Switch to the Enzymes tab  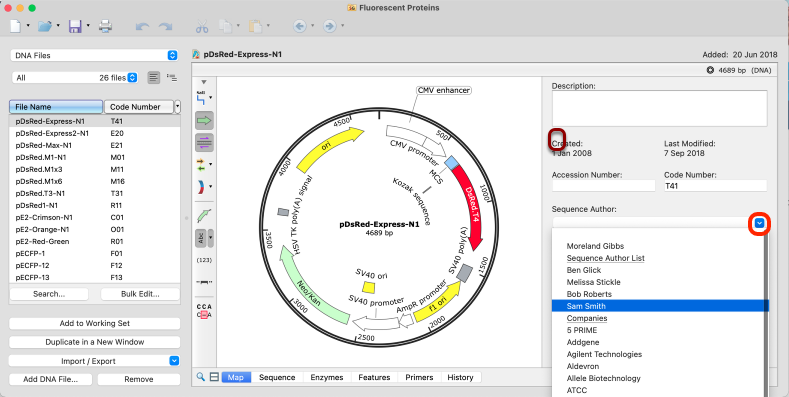(327, 377)
